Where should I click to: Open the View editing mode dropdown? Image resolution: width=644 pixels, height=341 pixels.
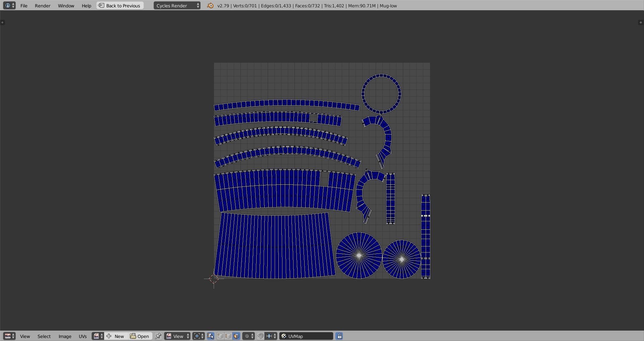177,336
